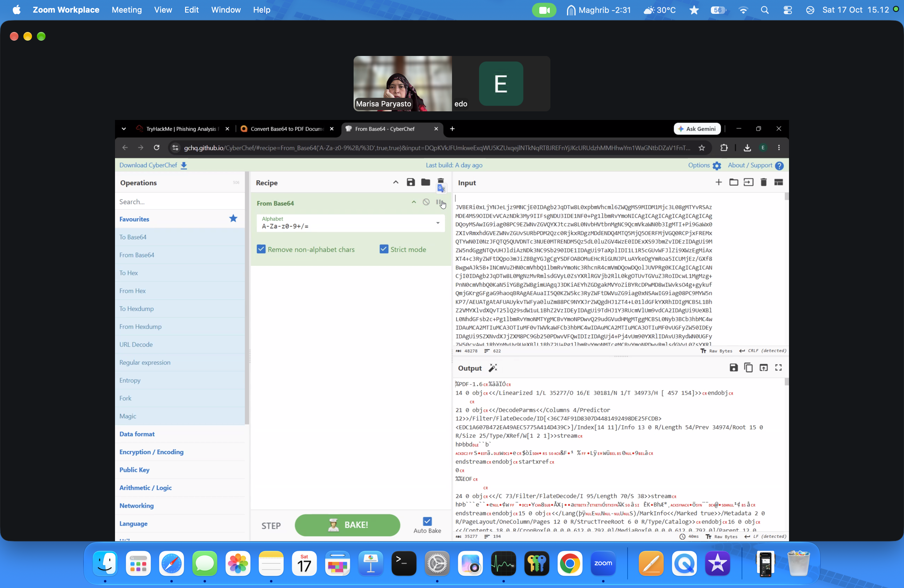The width and height of the screenshot is (904, 588).
Task: Set breakpoint on From Base64 operation
Action: tap(439, 202)
